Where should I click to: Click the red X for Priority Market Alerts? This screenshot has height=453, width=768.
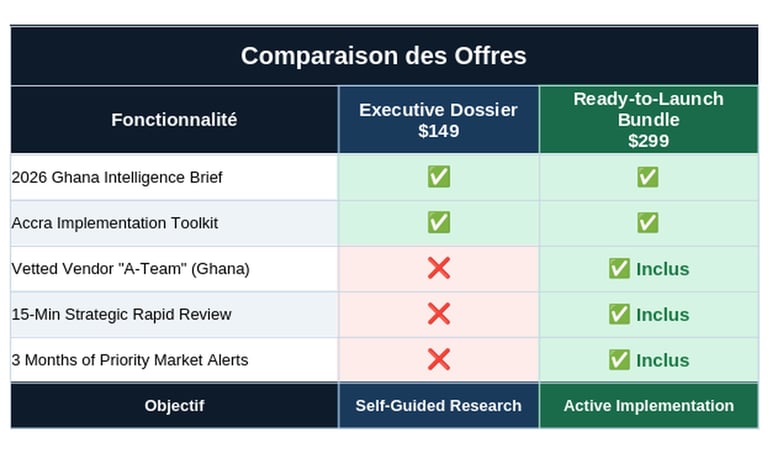point(438,359)
